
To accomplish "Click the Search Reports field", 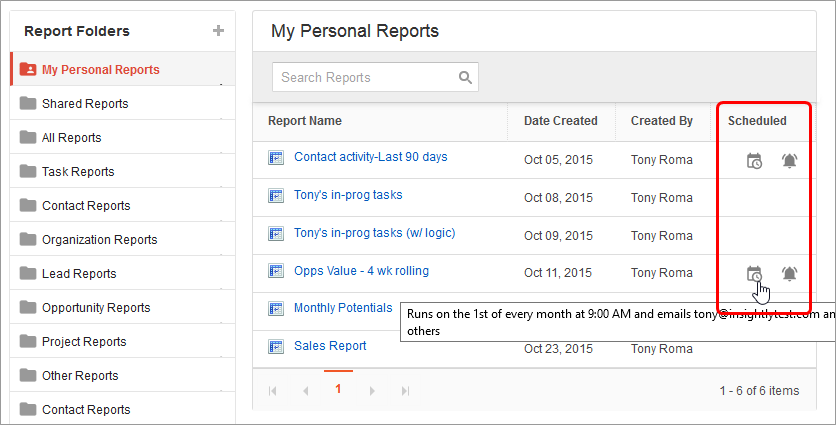I will pos(375,77).
